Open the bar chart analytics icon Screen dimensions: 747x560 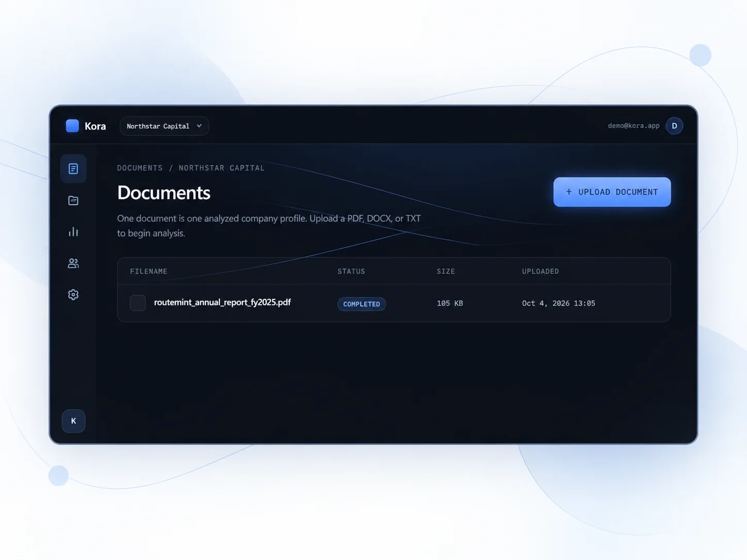73,232
